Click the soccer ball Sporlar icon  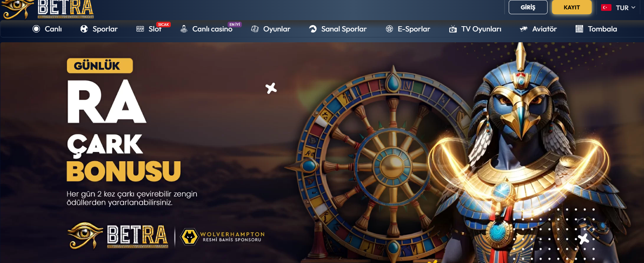pos(84,29)
